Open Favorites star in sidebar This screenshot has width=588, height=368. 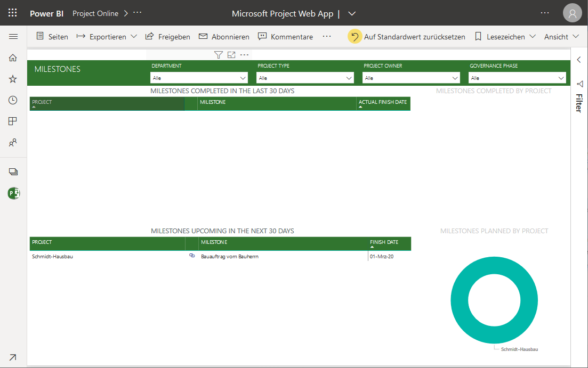13,79
